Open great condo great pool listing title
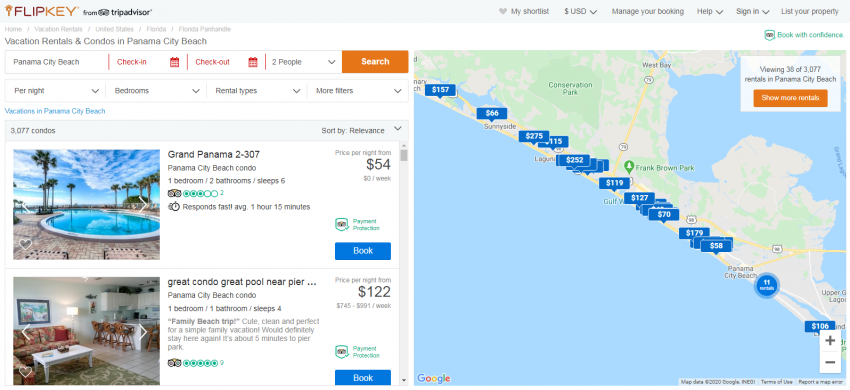850x390 pixels. (x=242, y=282)
